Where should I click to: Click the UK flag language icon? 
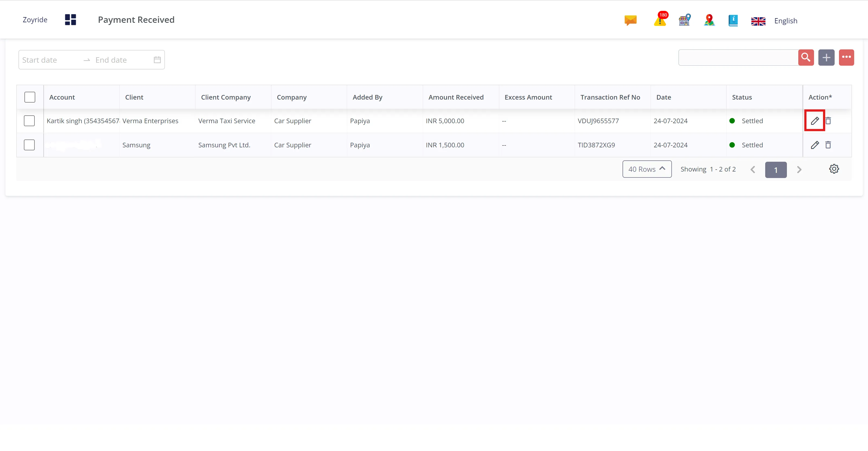click(758, 21)
